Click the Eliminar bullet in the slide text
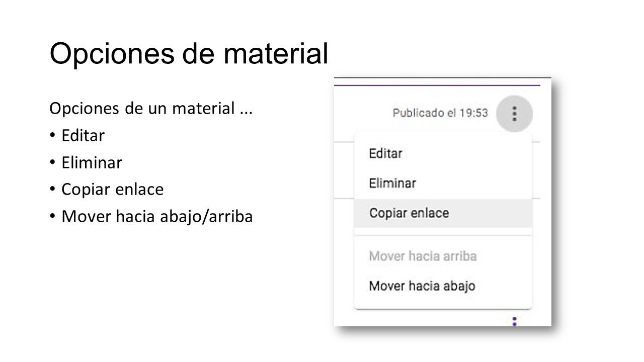Viewport: 644px width, 362px height. pyautogui.click(x=92, y=163)
